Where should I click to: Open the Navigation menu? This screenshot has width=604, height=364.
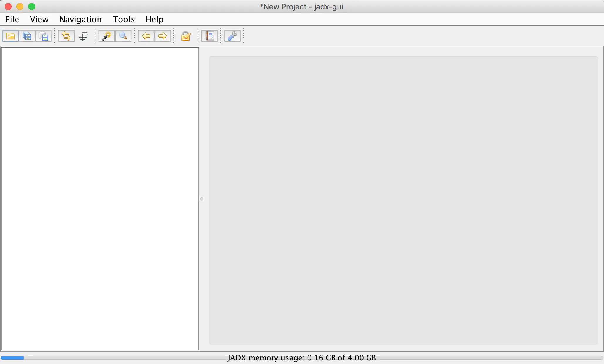point(80,19)
